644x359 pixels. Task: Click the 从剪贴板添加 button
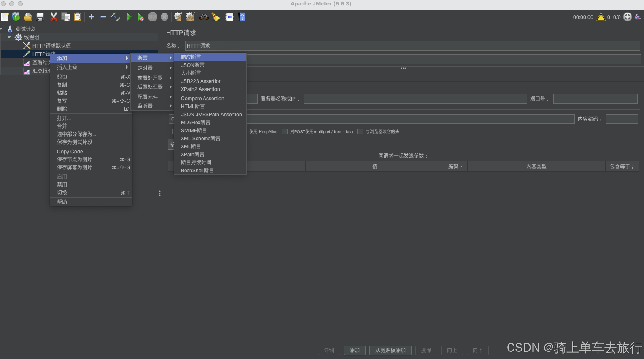tap(390, 350)
